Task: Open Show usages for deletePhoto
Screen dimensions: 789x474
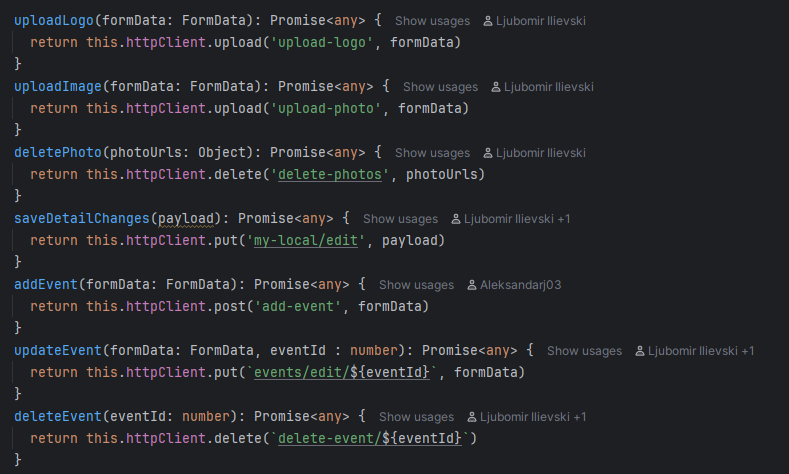Action: click(432, 153)
